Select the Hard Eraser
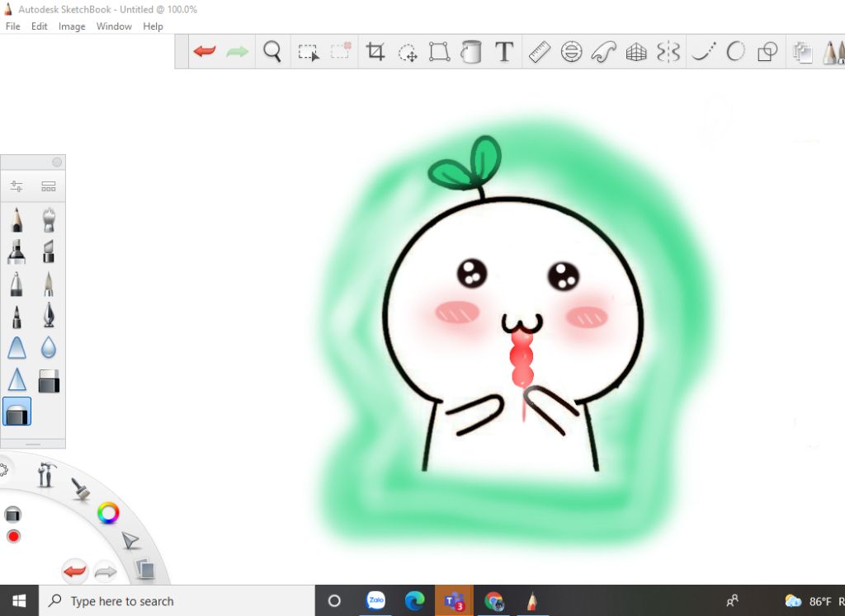 49,380
